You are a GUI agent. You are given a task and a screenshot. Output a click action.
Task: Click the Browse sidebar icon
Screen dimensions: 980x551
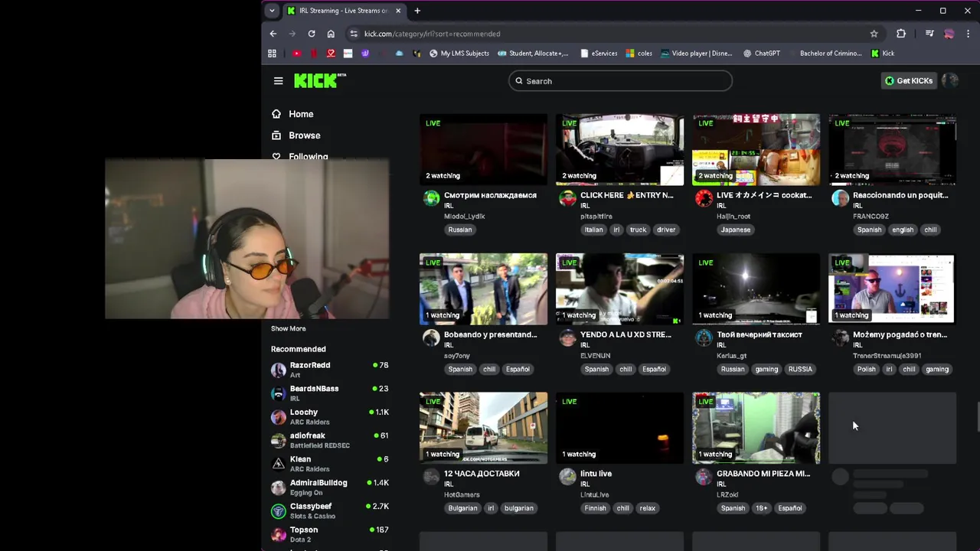[276, 135]
